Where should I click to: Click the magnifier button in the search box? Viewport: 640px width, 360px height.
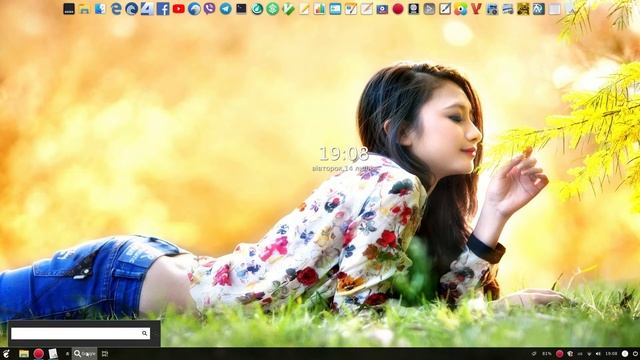[144, 333]
